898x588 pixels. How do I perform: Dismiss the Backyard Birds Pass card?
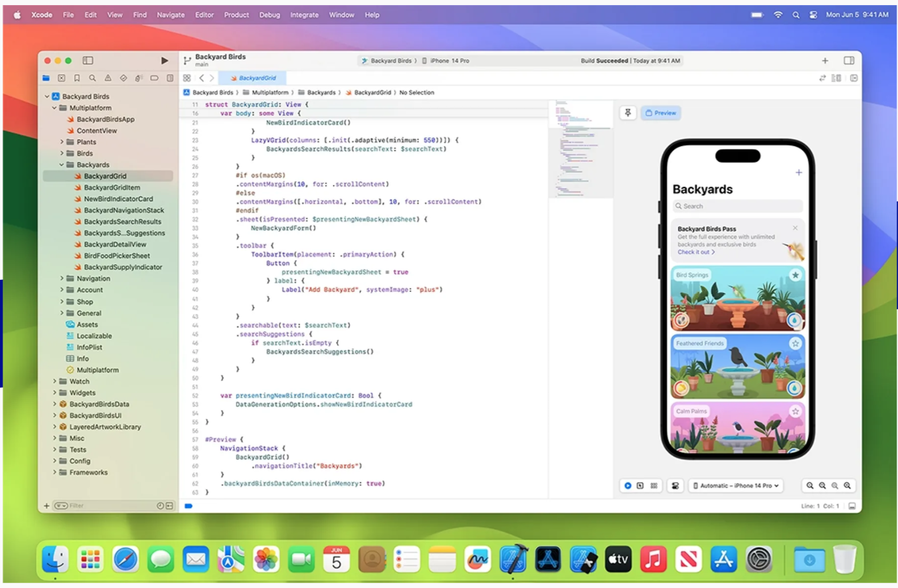795,228
